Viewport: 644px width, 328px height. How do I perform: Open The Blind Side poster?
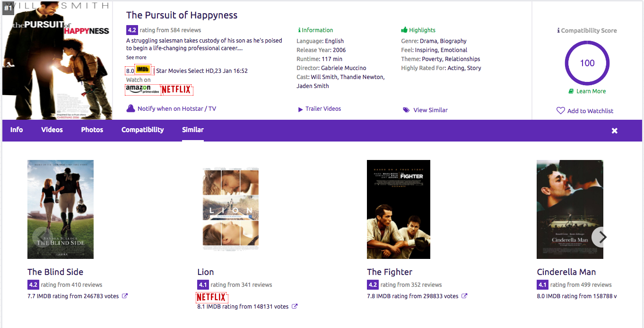[61, 209]
